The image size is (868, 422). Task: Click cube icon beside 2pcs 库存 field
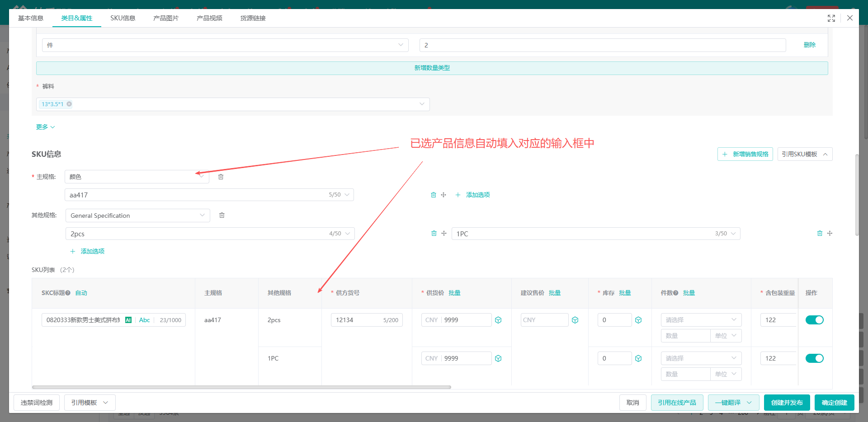pyautogui.click(x=638, y=320)
